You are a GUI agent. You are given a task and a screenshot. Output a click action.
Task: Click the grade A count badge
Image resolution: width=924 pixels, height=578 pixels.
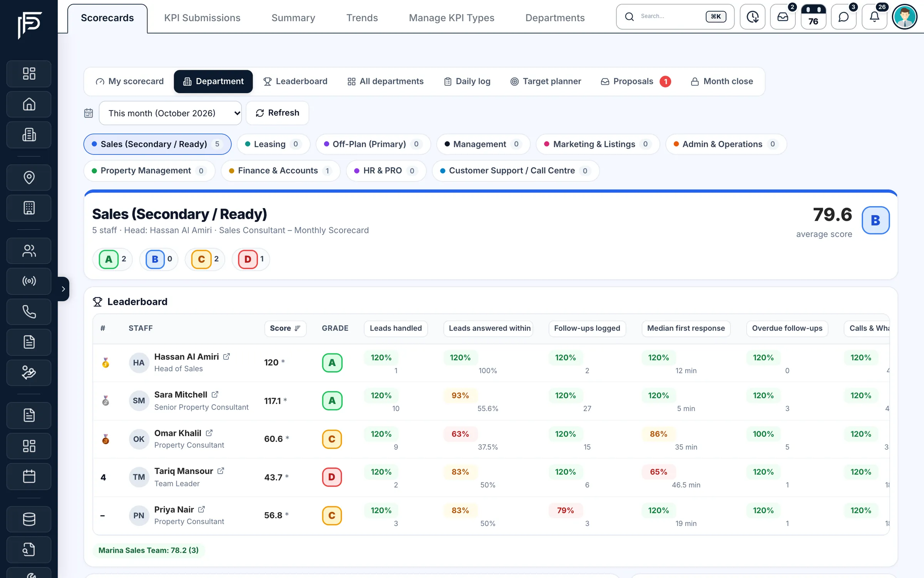tap(112, 259)
